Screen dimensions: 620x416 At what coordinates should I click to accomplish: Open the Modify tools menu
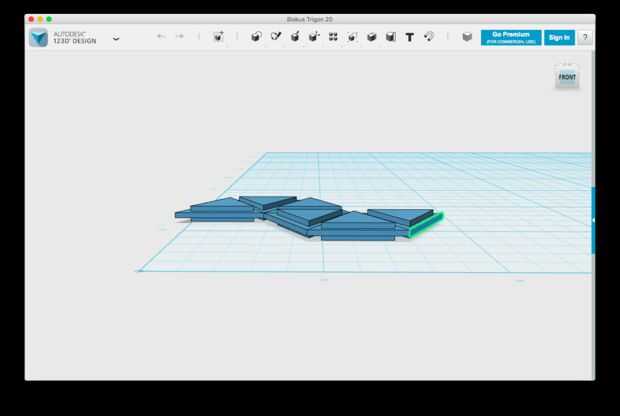pos(314,37)
